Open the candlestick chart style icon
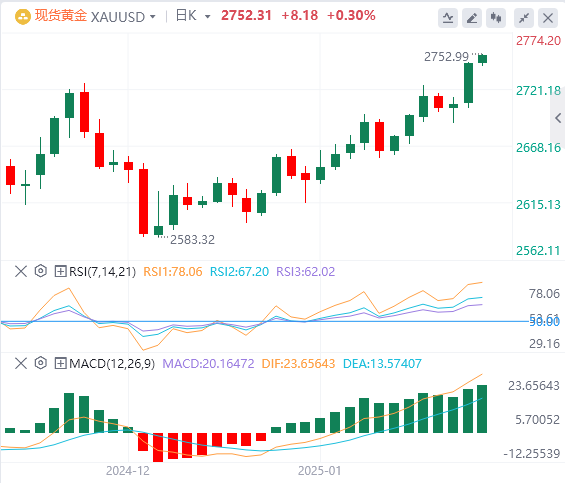This screenshot has height=483, width=565. click(x=496, y=18)
